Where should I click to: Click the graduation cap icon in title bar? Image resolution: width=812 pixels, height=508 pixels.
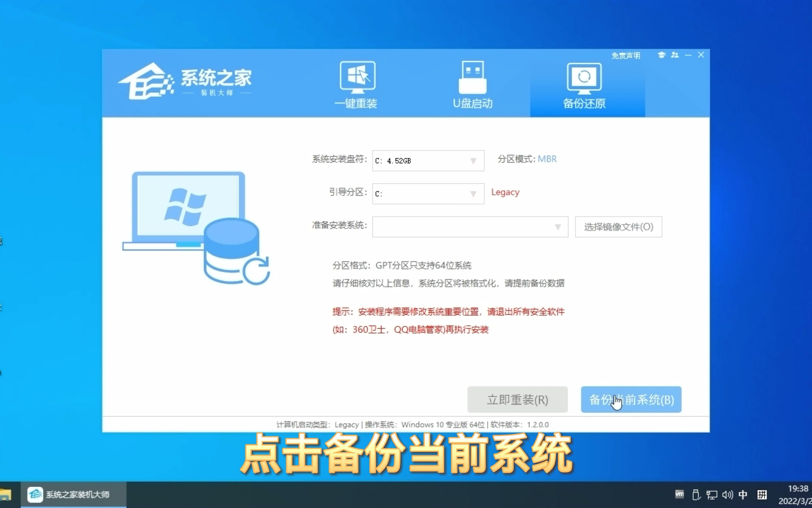click(661, 55)
